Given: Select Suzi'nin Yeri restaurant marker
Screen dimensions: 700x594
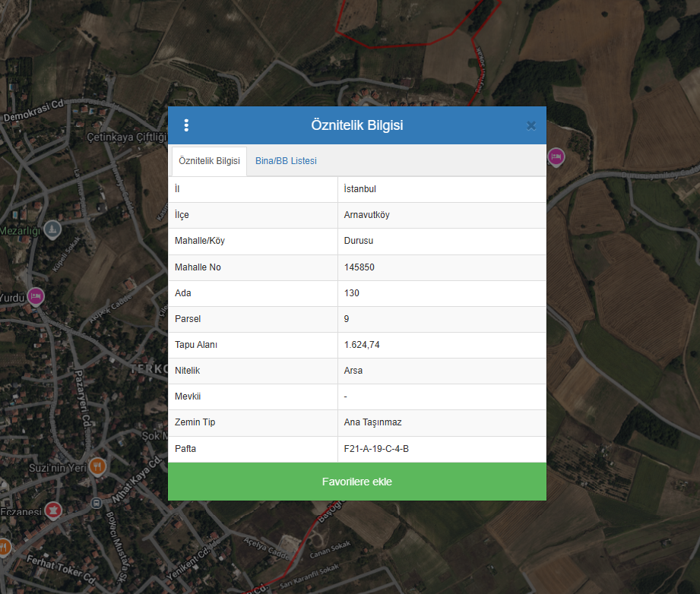Looking at the screenshot, I should pos(97,466).
